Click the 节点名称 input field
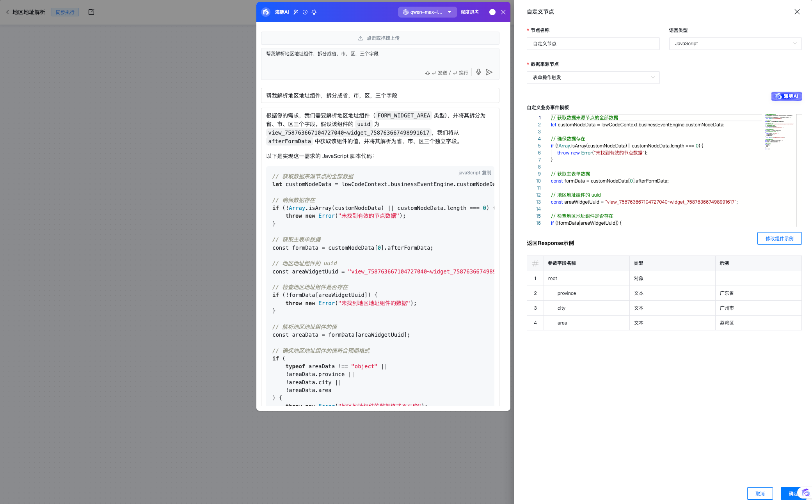Viewport: 812px width, 504px height. click(x=593, y=44)
